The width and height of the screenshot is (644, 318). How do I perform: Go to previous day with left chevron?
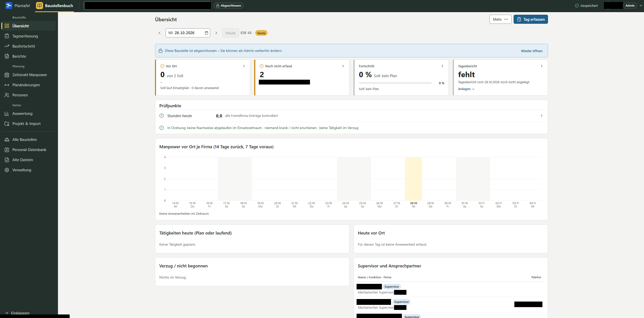pyautogui.click(x=160, y=33)
